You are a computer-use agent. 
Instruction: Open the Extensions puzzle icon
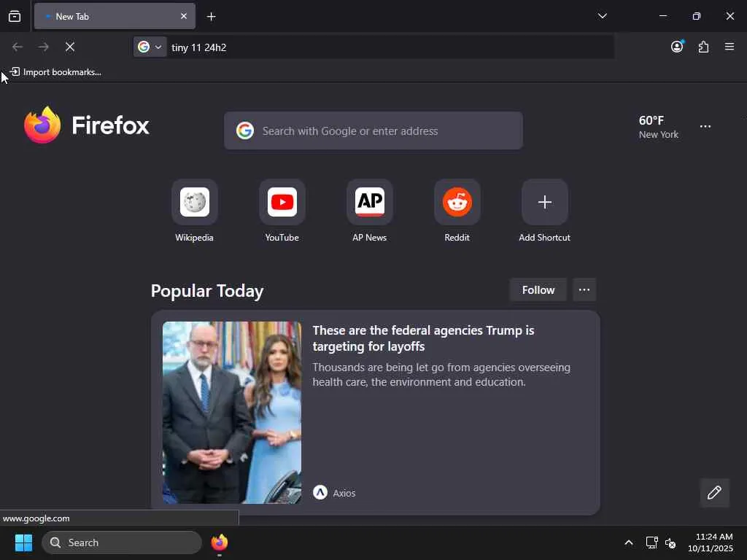pyautogui.click(x=703, y=47)
